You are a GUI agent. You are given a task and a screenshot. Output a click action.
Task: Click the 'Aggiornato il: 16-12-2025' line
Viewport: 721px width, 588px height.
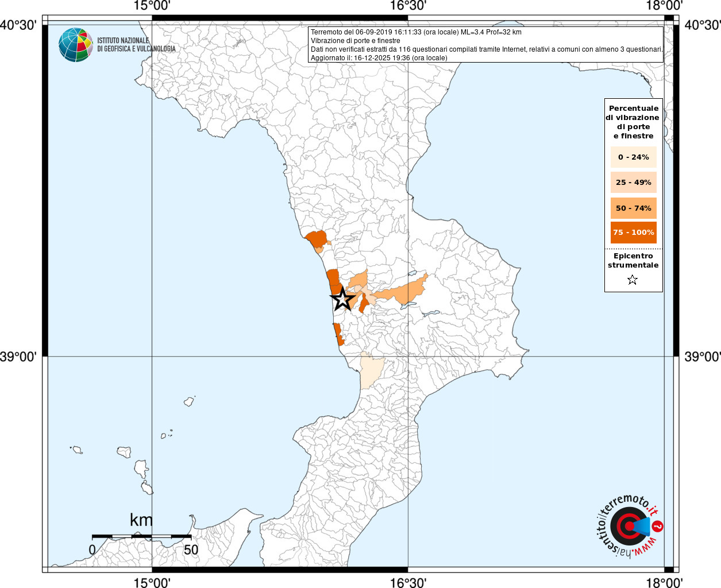click(379, 58)
